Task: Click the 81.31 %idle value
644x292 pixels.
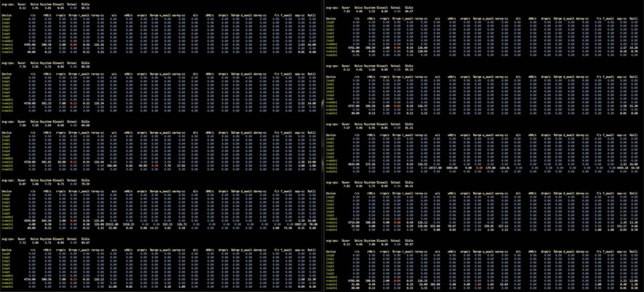Action: point(409,128)
